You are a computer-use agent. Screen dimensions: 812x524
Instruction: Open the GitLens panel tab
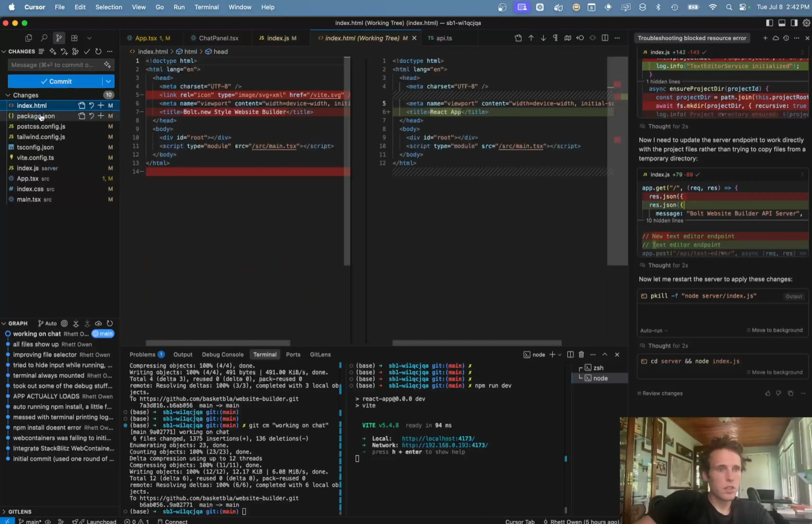[x=320, y=354]
